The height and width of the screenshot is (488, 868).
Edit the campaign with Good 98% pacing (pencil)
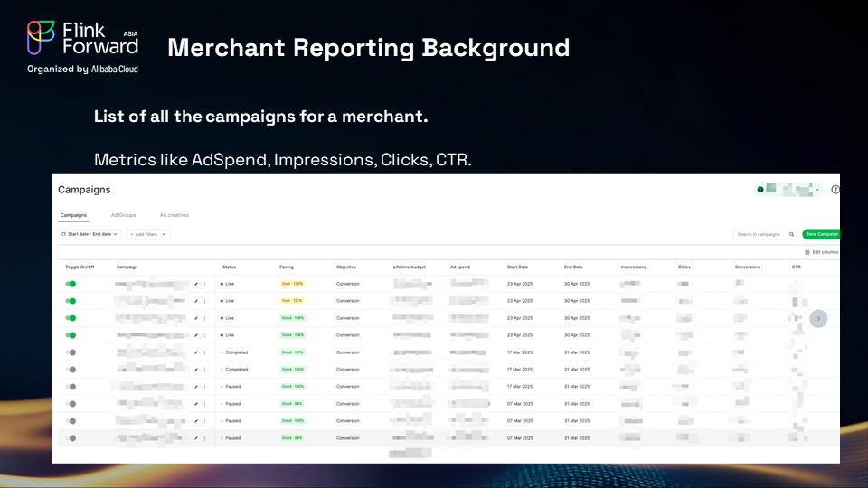(196, 404)
